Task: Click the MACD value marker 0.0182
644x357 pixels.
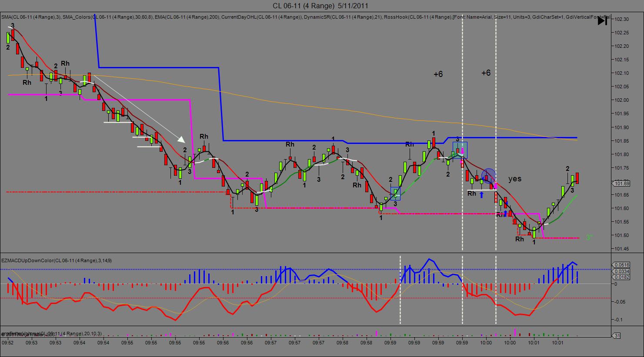Action: point(621,277)
